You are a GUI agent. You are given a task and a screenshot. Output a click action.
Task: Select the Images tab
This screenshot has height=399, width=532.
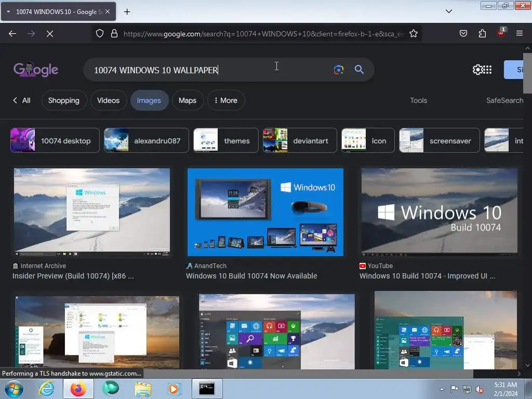coord(149,100)
